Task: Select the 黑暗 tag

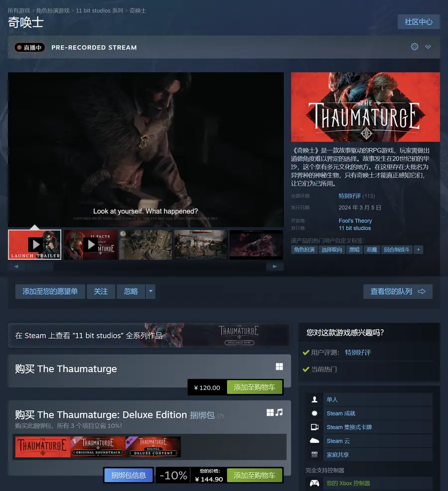Action: click(354, 250)
